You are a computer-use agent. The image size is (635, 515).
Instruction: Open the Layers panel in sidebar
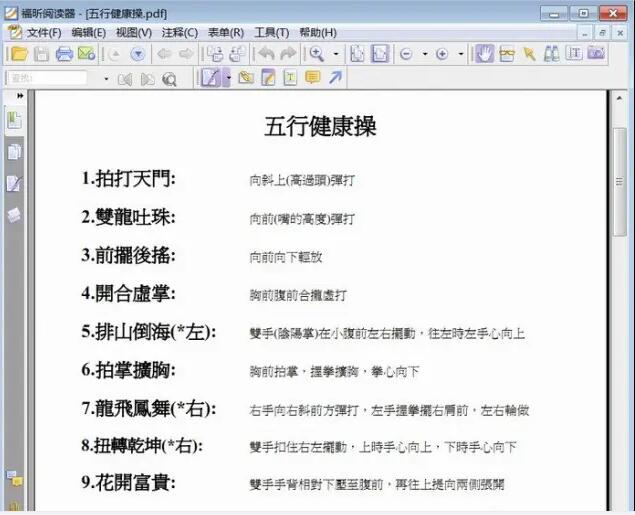(14, 215)
